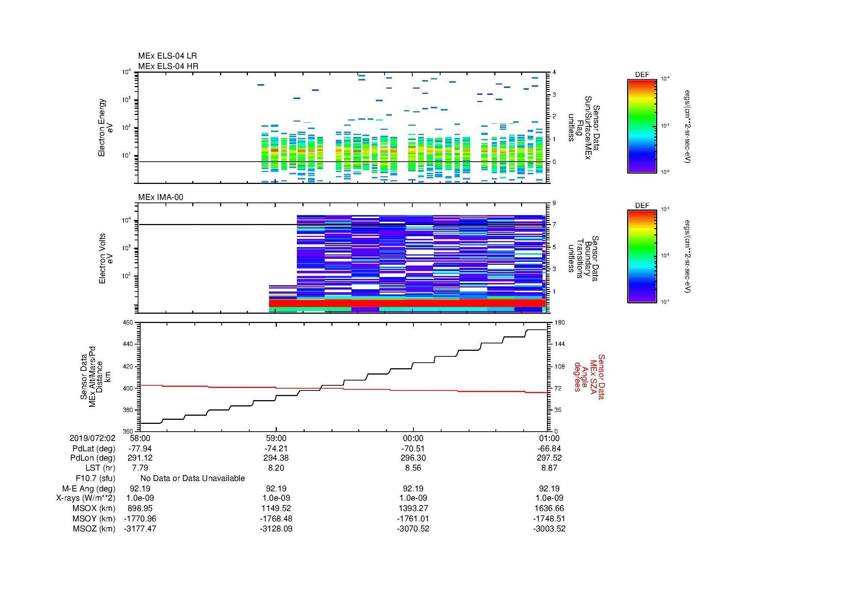This screenshot has height=613, width=868.
Task: Click the 'MSOZ (km)' row label
Action: pos(94,529)
